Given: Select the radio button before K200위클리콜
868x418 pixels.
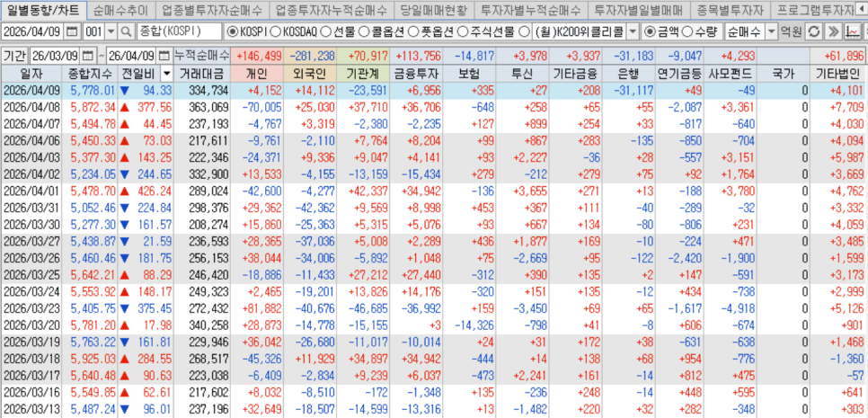Looking at the screenshot, I should pyautogui.click(x=524, y=31).
